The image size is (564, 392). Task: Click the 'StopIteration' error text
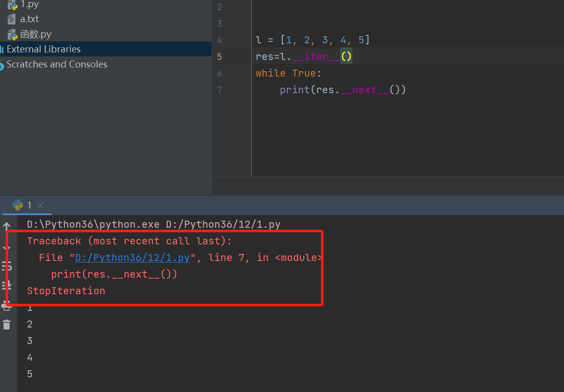[66, 291]
